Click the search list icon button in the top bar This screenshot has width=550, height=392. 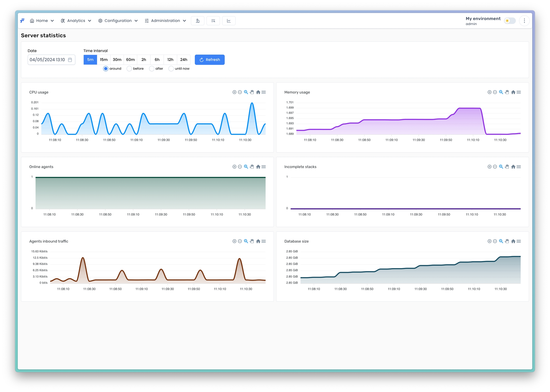[x=213, y=21]
